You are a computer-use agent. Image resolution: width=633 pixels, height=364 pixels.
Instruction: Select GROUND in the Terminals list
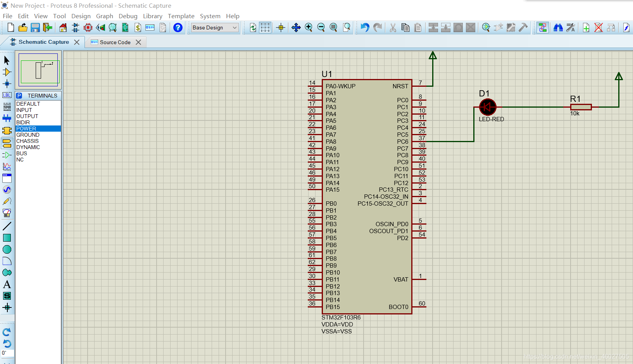point(38,135)
